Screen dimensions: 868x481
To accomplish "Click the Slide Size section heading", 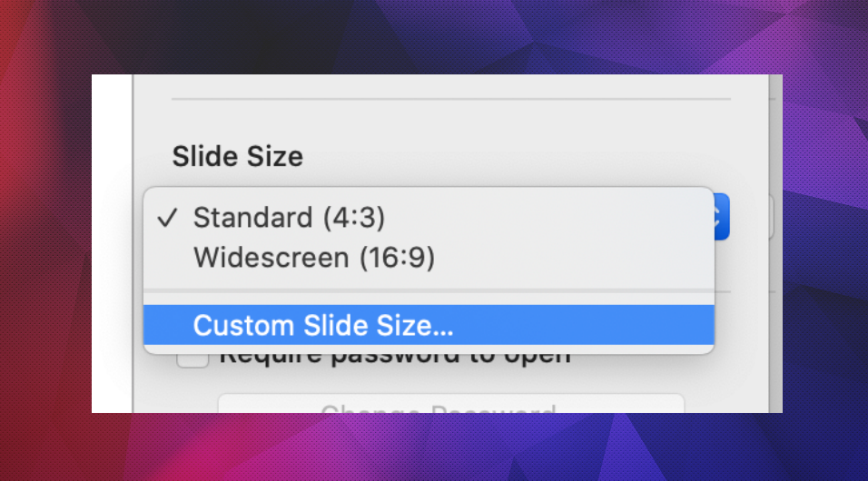I will coord(237,156).
